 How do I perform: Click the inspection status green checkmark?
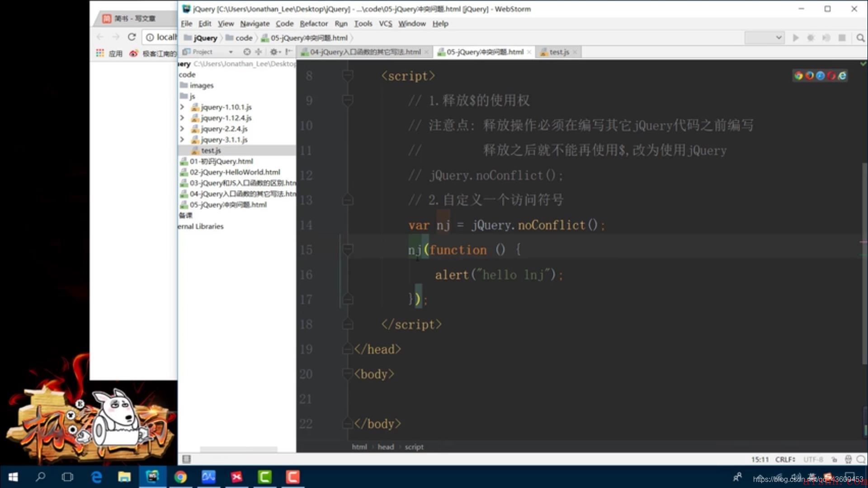pos(863,64)
